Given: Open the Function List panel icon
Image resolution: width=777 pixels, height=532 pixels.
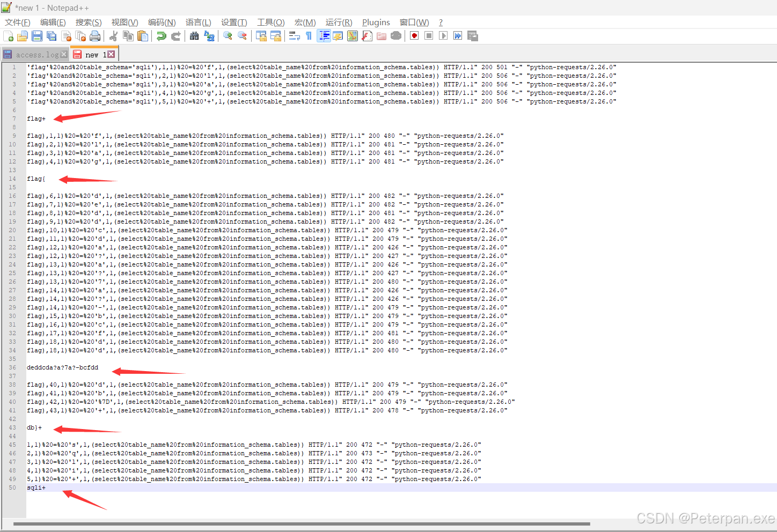Looking at the screenshot, I should point(367,36).
